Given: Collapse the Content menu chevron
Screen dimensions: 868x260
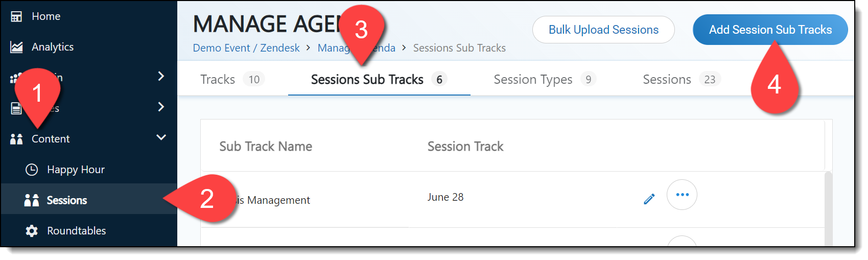Looking at the screenshot, I should point(161,137).
